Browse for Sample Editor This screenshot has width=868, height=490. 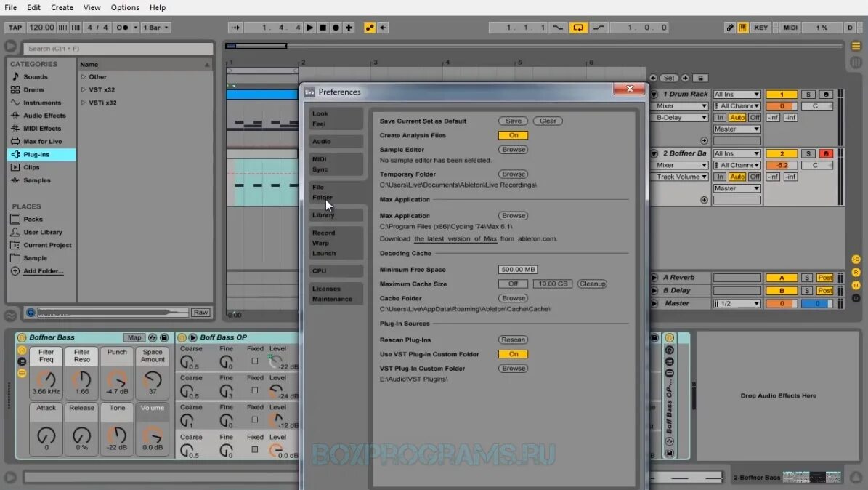513,150
